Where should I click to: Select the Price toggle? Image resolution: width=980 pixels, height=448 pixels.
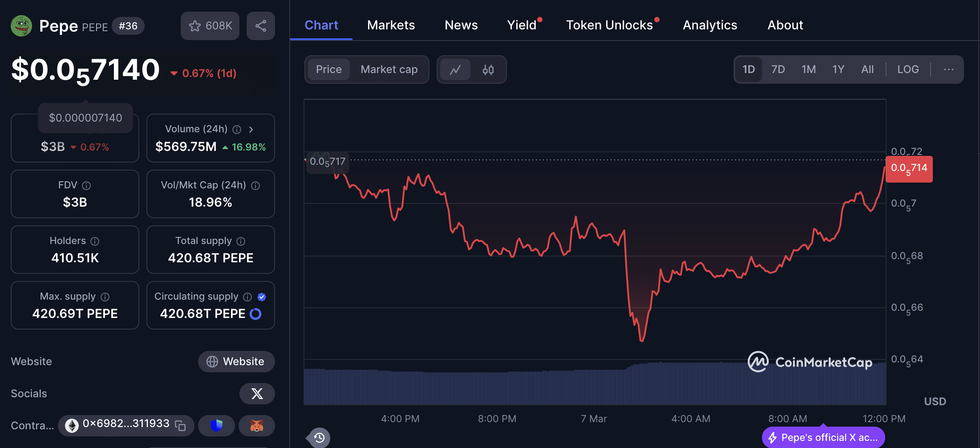[x=329, y=69]
